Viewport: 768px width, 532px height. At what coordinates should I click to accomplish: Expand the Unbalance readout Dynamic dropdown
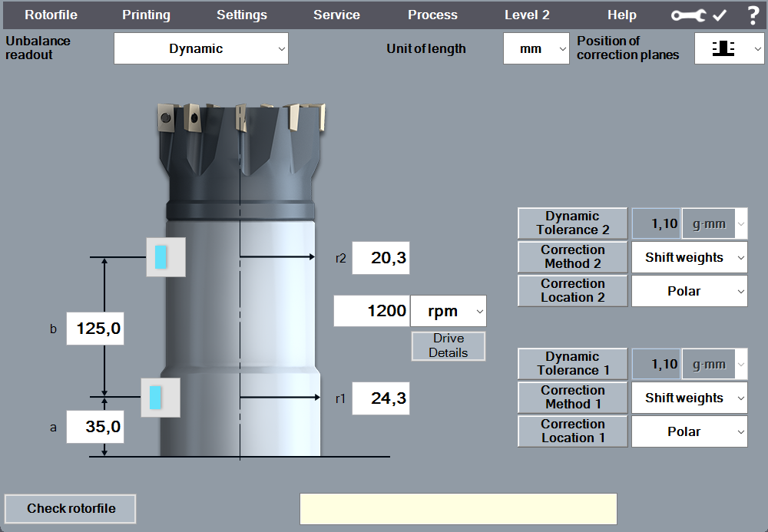[201, 48]
